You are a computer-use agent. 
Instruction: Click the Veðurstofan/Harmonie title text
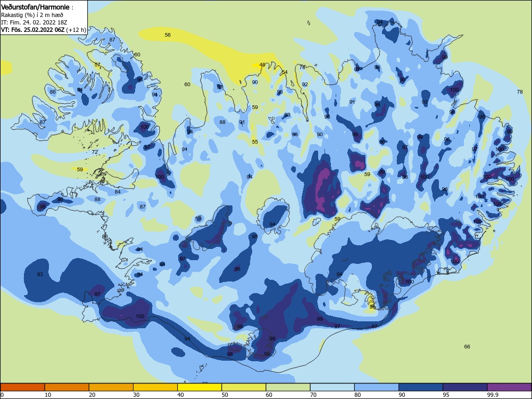(x=35, y=7)
